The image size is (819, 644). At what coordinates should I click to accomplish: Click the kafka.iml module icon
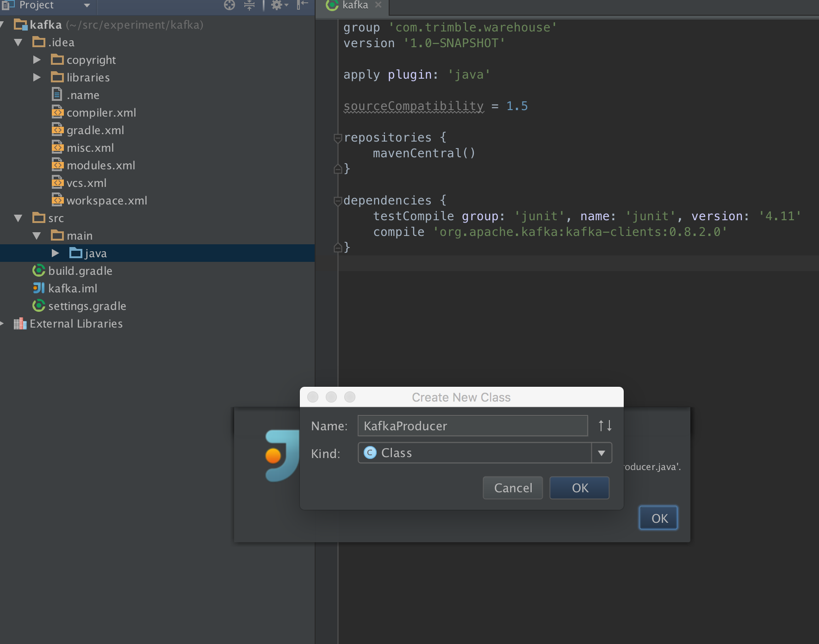click(39, 288)
